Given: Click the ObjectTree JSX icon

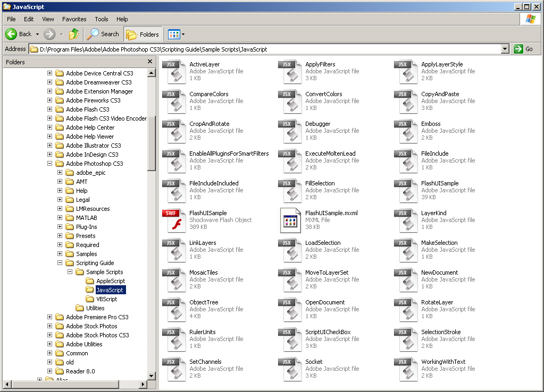Looking at the screenshot, I should click(x=174, y=310).
